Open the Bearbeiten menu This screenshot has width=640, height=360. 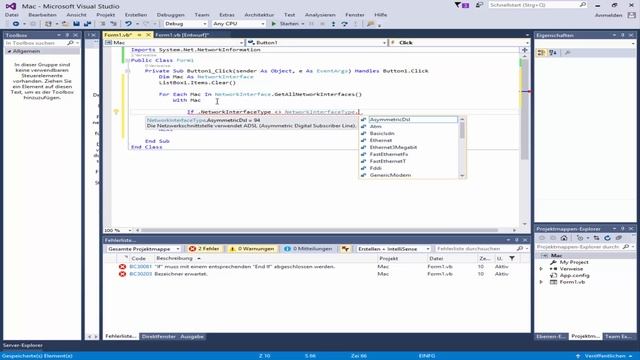point(42,15)
